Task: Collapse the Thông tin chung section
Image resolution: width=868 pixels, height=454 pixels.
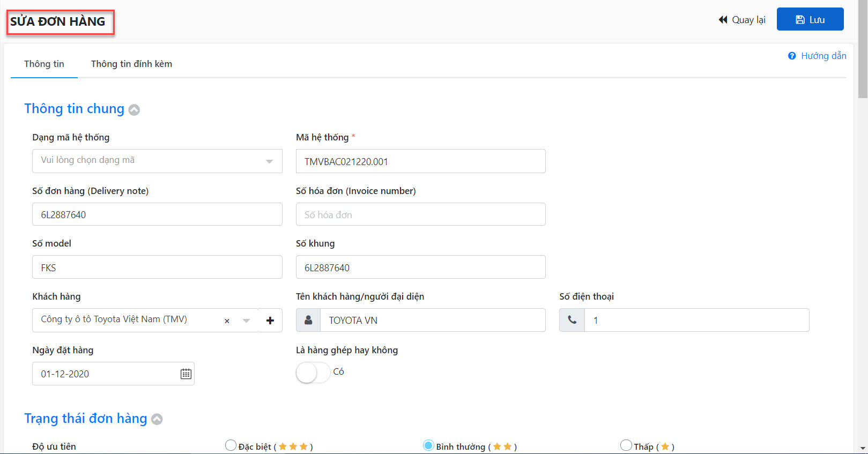Action: point(134,110)
